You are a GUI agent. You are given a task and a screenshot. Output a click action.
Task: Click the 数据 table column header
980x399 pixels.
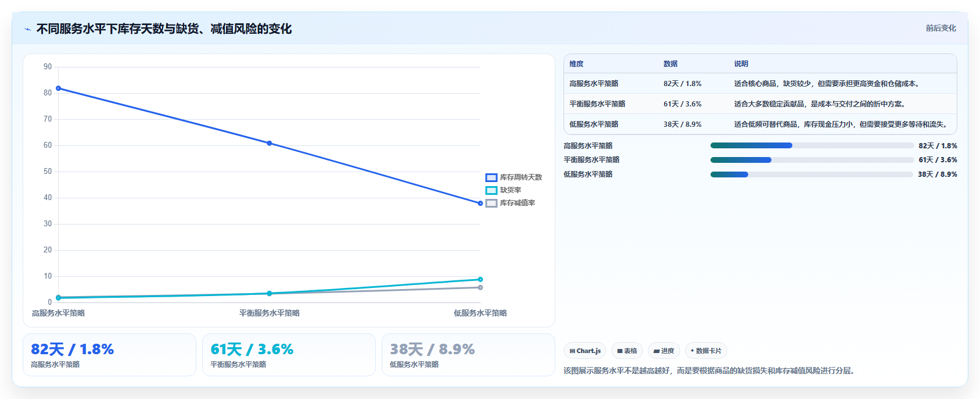670,64
